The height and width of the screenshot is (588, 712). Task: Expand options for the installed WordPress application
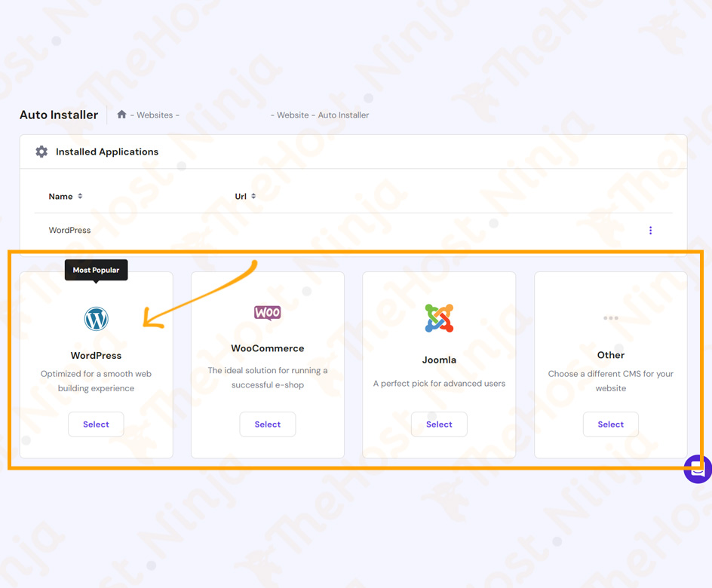(x=650, y=230)
